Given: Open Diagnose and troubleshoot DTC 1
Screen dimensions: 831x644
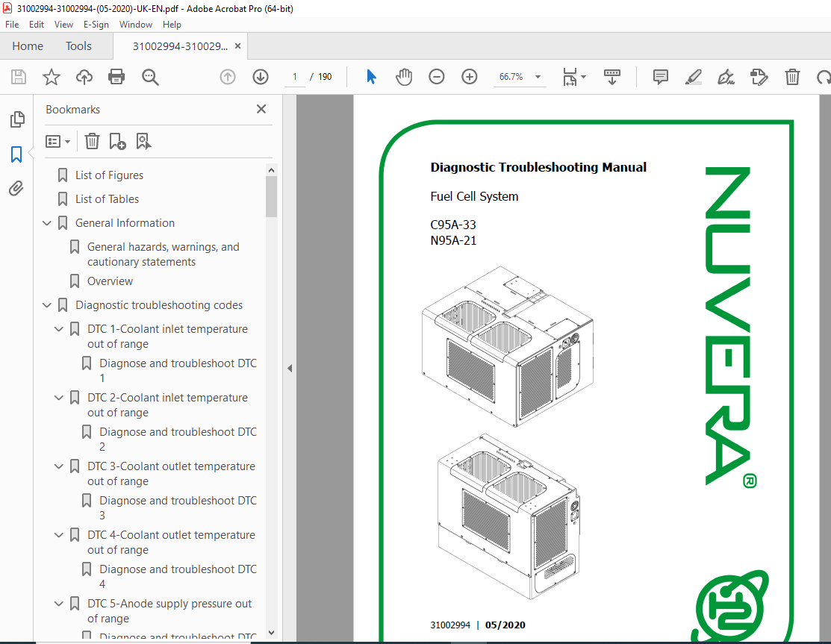Looking at the screenshot, I should [x=178, y=370].
